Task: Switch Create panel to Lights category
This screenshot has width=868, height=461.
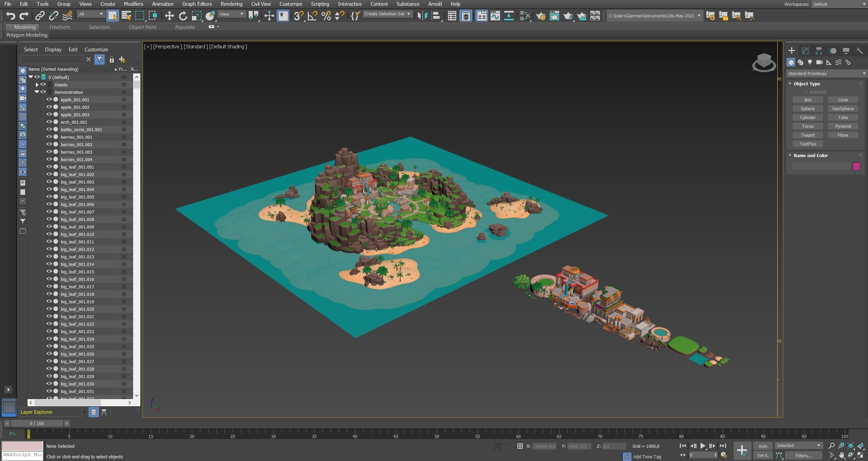Action: 810,62
